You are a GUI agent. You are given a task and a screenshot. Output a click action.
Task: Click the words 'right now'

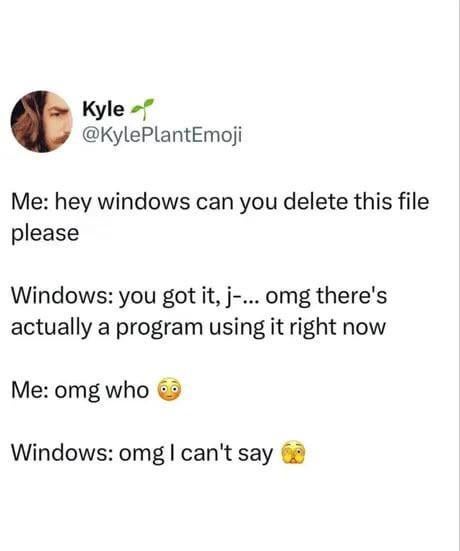(337, 327)
